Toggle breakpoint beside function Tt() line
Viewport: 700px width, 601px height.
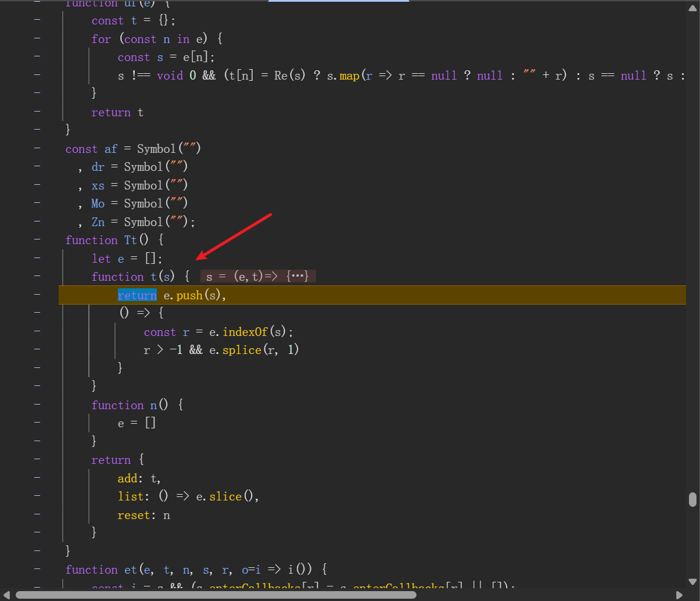click(x=37, y=240)
